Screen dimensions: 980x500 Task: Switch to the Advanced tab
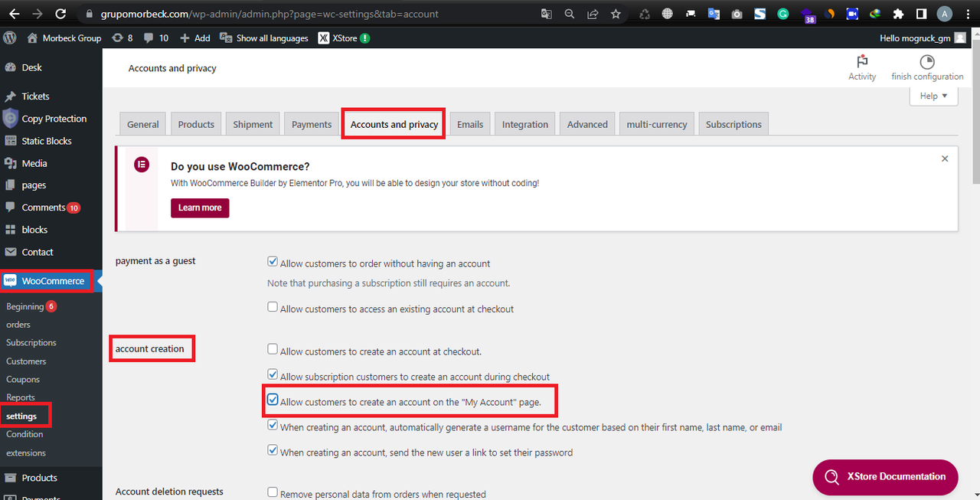click(587, 124)
